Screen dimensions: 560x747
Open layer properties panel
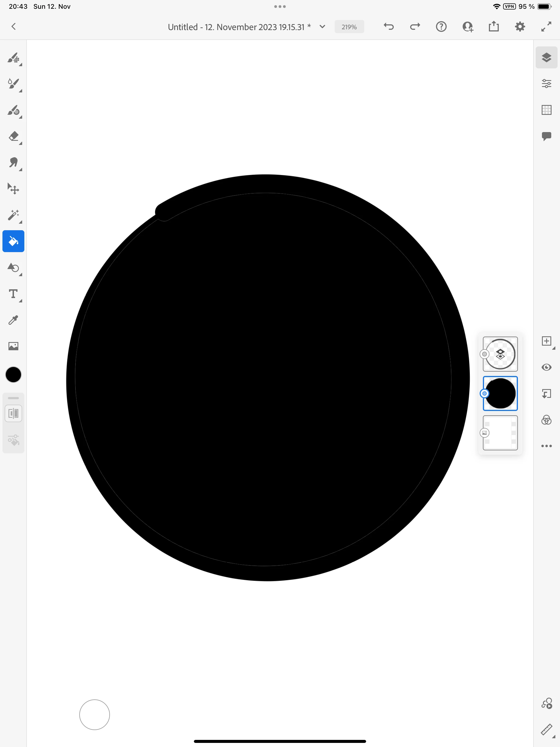coord(546,83)
